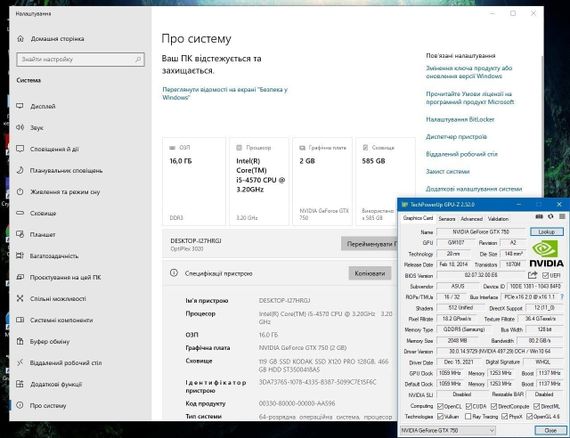Click Release Date value Feb 18, 2014
The width and height of the screenshot is (570, 438).
454,264
